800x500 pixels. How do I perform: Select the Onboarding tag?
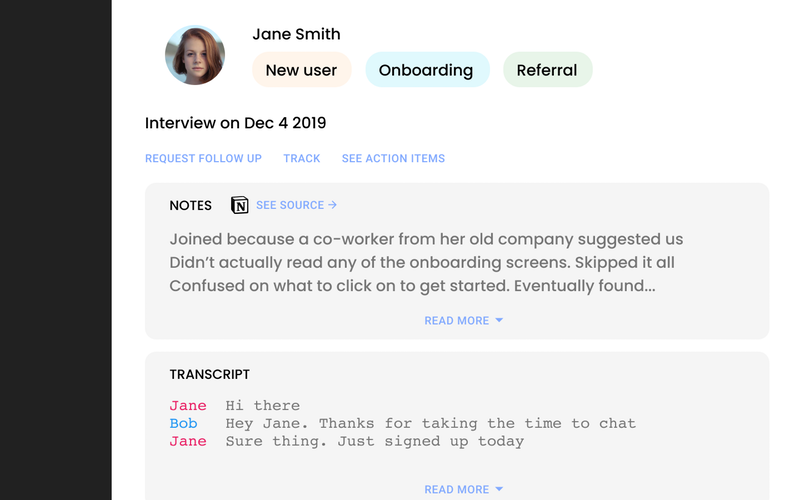(x=427, y=70)
